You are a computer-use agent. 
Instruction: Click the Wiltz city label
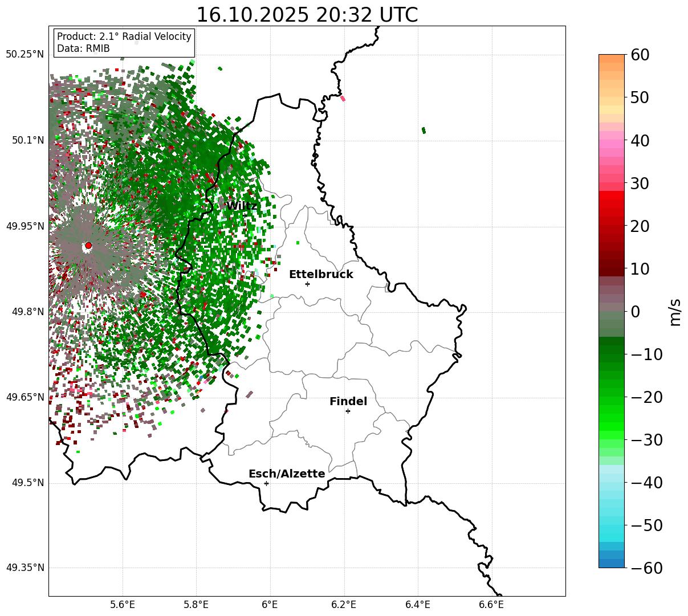pyautogui.click(x=242, y=206)
